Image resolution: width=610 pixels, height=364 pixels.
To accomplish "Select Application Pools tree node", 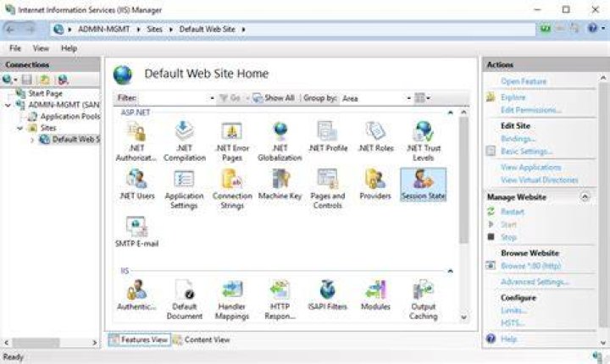I will [70, 116].
